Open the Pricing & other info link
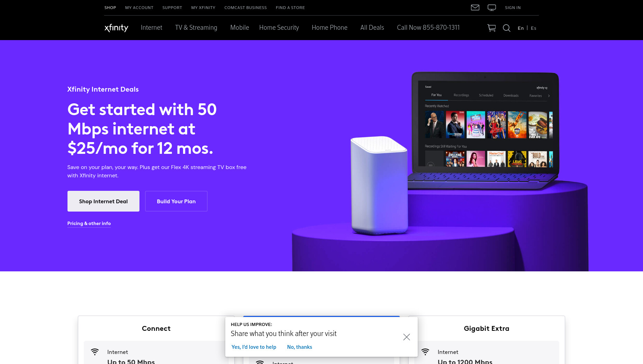This screenshot has height=364, width=643. click(89, 223)
